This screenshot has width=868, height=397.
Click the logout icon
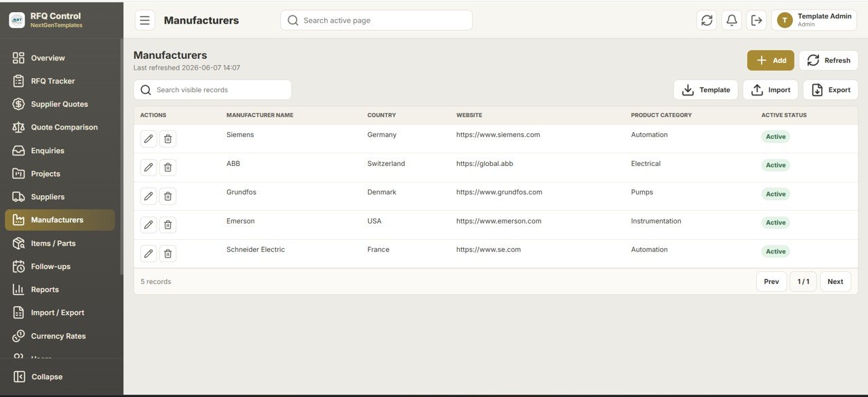[757, 20]
